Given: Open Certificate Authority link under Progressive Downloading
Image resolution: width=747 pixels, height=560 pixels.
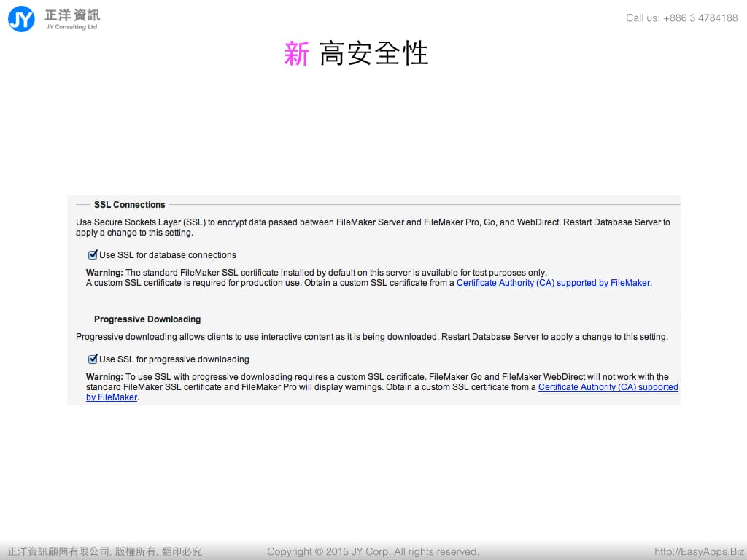Looking at the screenshot, I should (x=608, y=387).
